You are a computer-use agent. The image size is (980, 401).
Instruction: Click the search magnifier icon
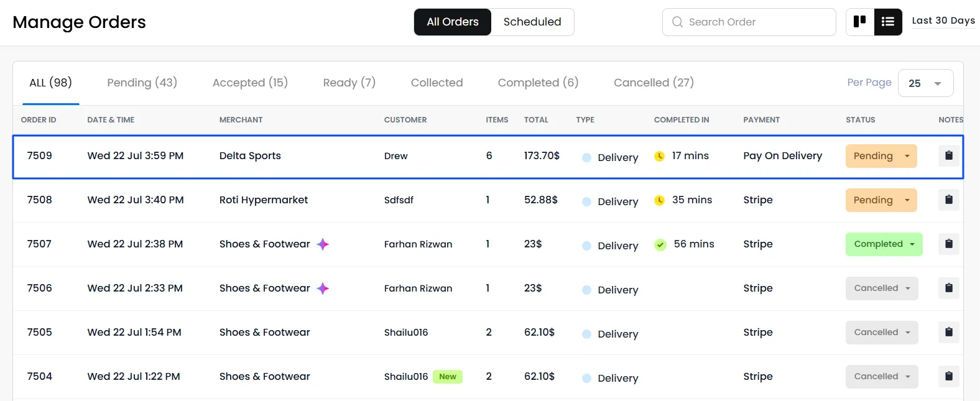(677, 22)
